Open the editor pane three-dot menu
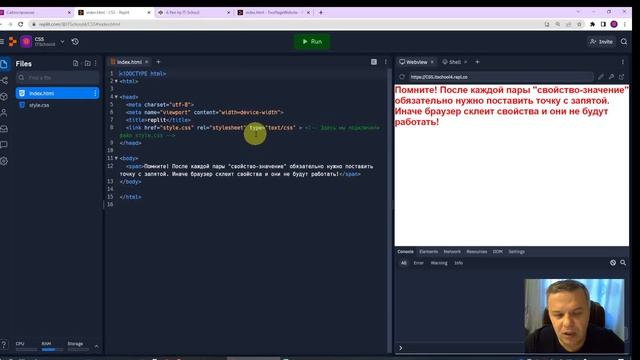Image resolution: width=640 pixels, height=360 pixels. pyautogui.click(x=386, y=62)
